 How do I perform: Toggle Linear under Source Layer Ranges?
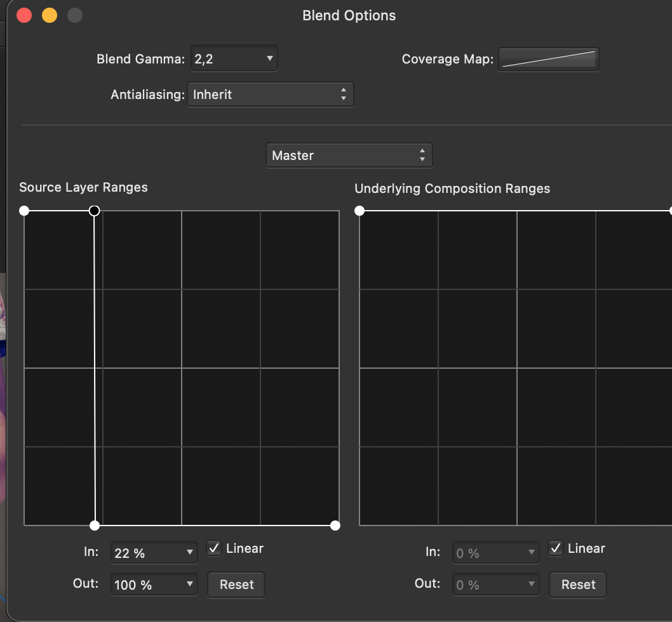tap(214, 548)
